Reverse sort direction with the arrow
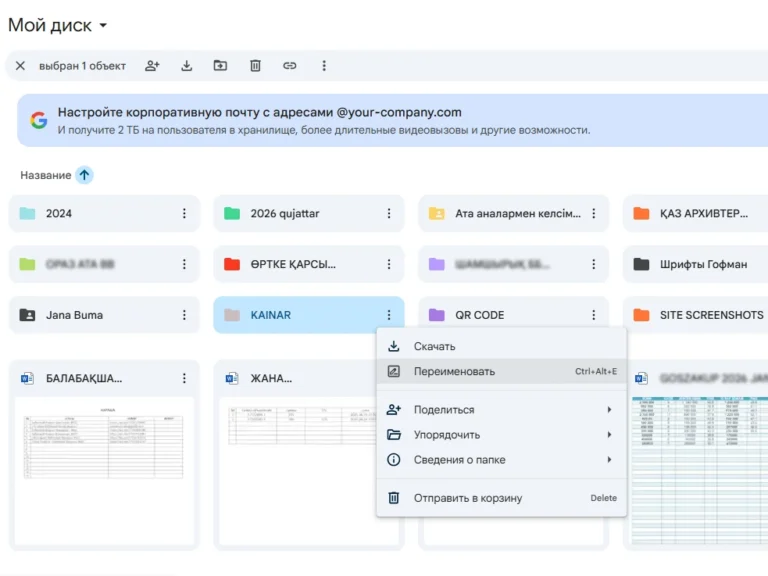This screenshot has width=768, height=576. pos(84,175)
